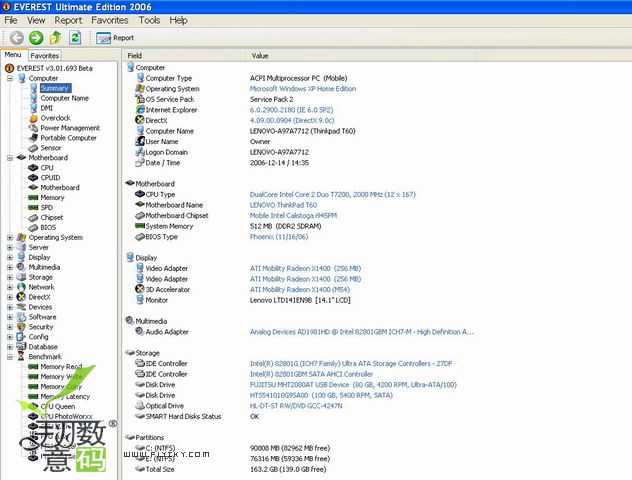
Task: Switch to the Menu tab
Action: (x=13, y=54)
